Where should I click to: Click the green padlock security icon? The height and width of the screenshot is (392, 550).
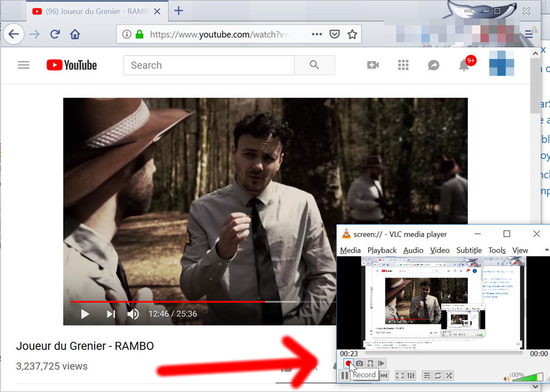[140, 34]
